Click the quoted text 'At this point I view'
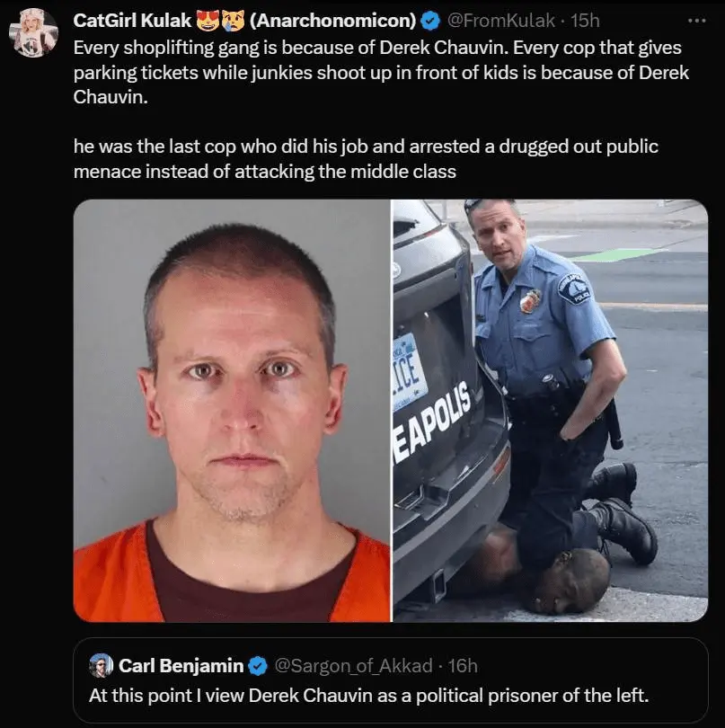Image resolution: width=725 pixels, height=728 pixels. click(368, 696)
